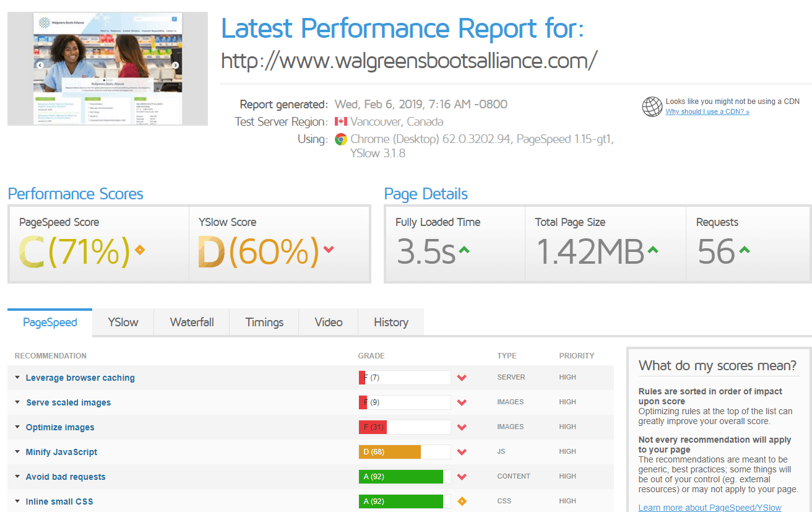Open the Serve scaled images recommendation
The height and width of the screenshot is (512, 812).
point(69,402)
